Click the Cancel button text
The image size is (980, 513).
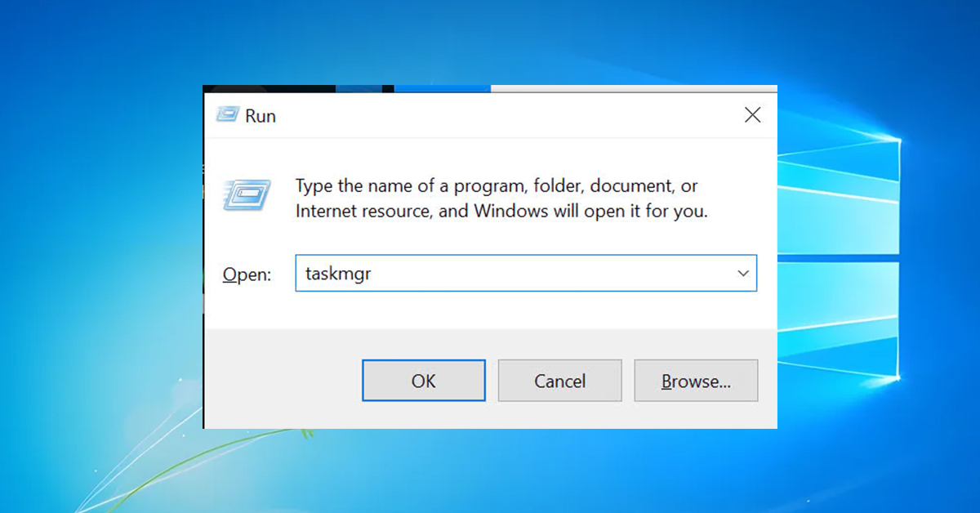pyautogui.click(x=559, y=381)
